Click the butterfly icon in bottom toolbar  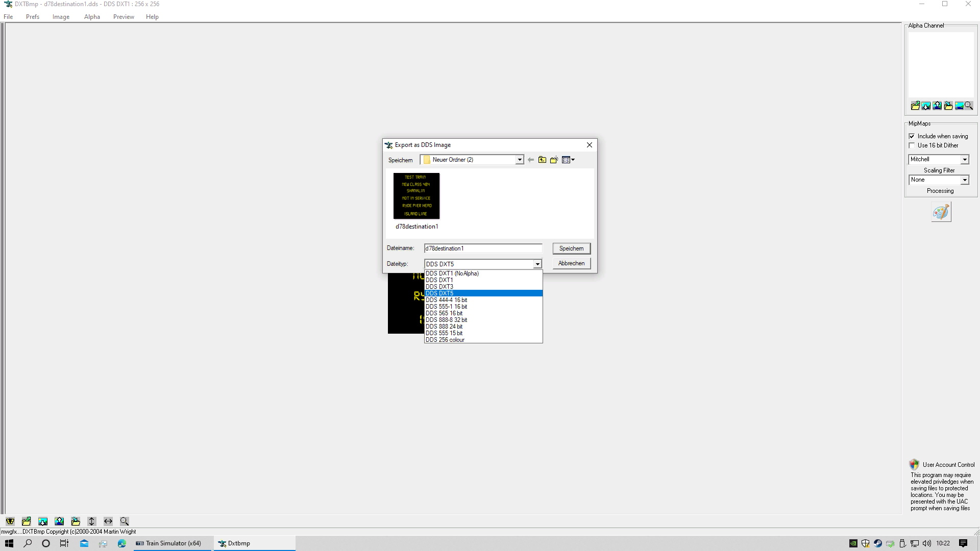pyautogui.click(x=10, y=521)
